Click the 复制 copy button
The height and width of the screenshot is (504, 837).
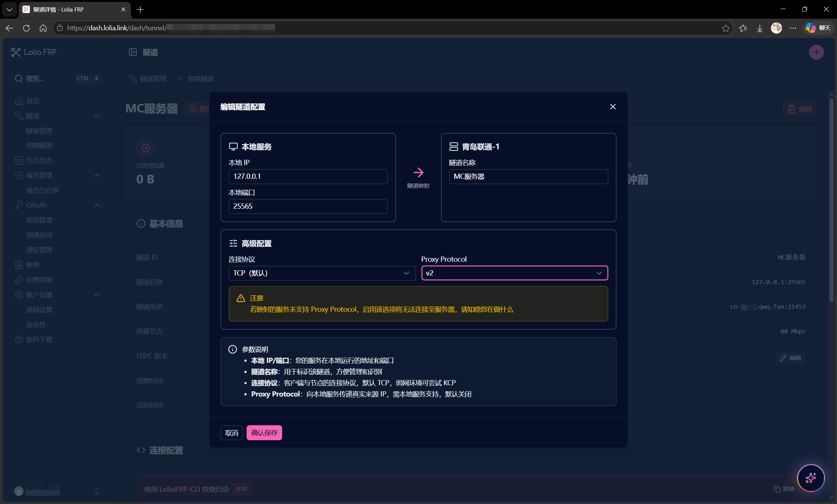point(784,489)
